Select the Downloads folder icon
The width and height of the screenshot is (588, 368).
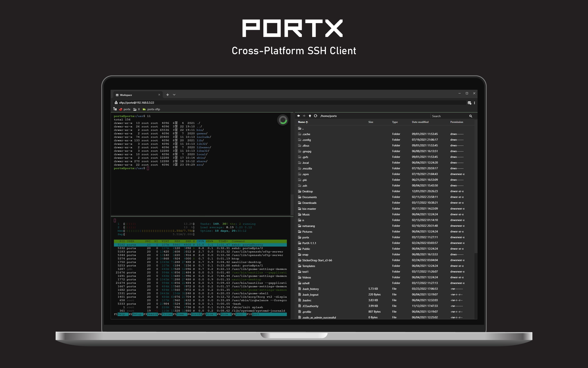(300, 203)
